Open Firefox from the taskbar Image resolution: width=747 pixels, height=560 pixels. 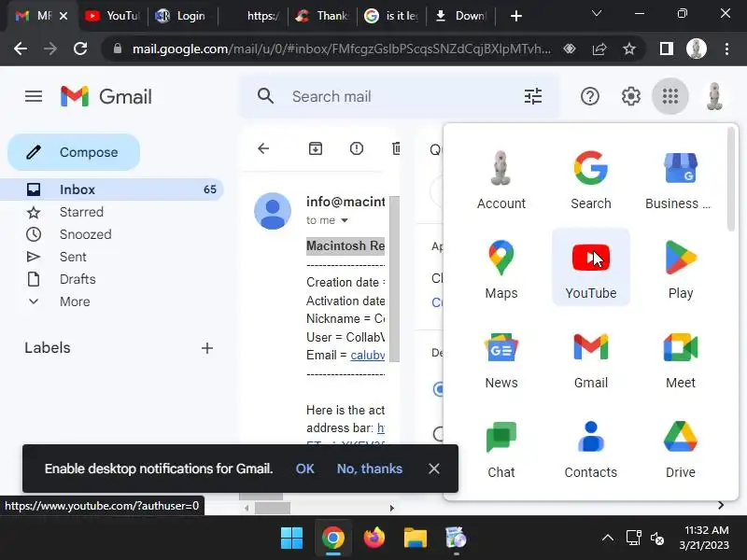pyautogui.click(x=374, y=539)
